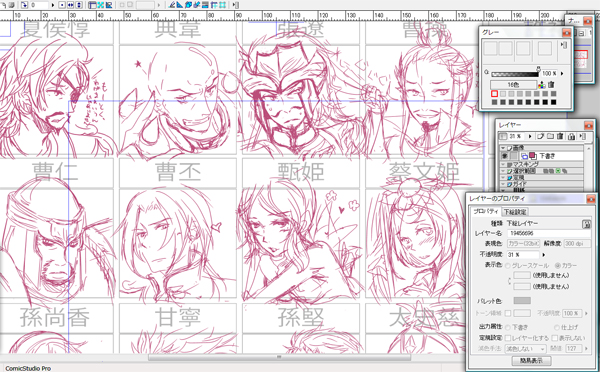Collapse the 定規 group triangle

503,178
